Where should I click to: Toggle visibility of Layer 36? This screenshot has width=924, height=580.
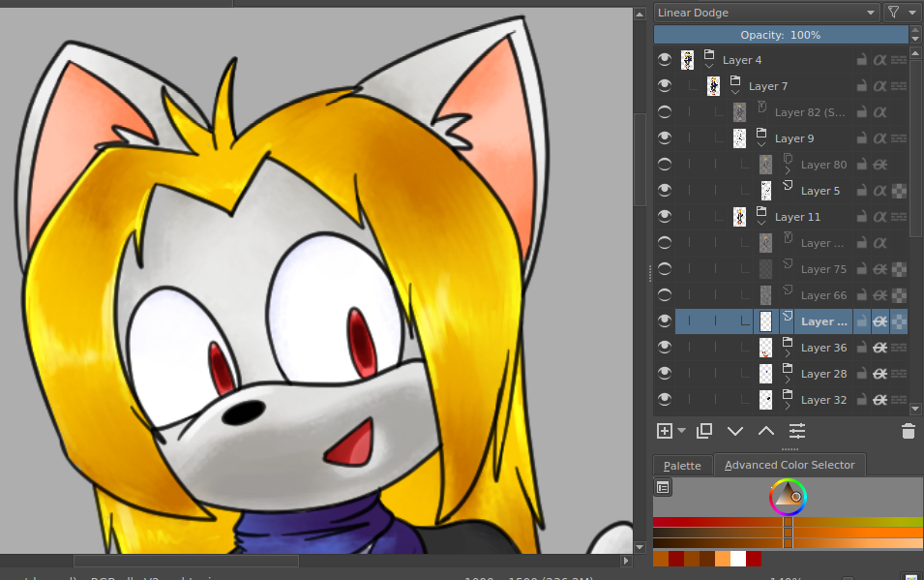pos(664,348)
